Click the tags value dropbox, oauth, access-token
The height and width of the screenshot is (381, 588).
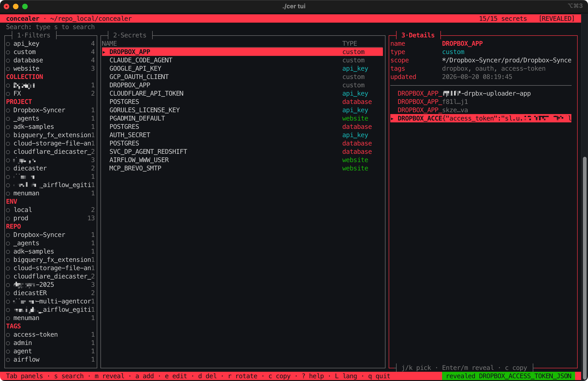tap(493, 69)
